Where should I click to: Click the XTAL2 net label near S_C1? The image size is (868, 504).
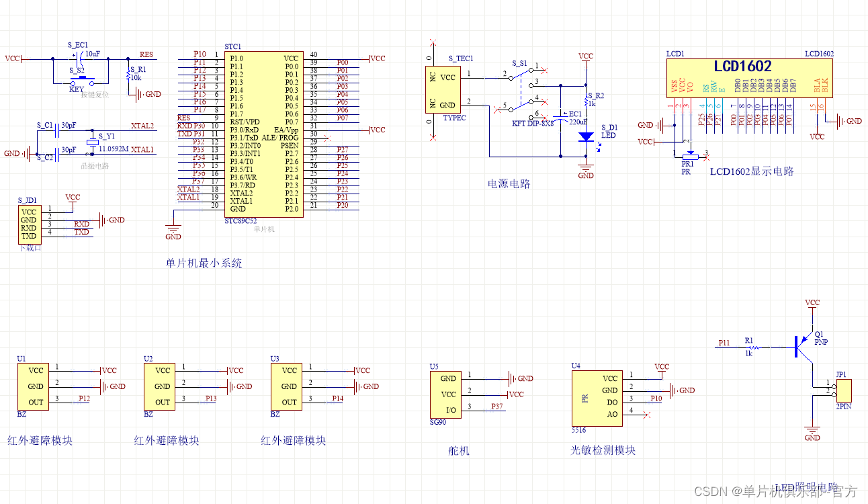tap(142, 126)
